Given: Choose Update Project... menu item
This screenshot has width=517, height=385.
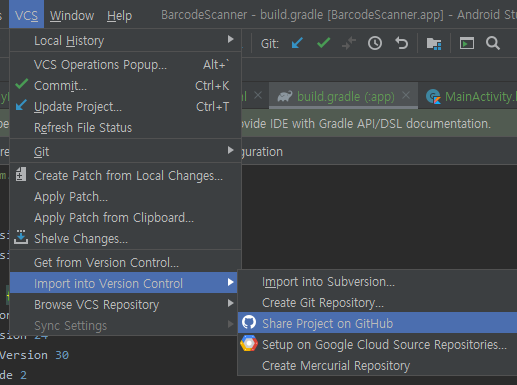Looking at the screenshot, I should 125,107.
